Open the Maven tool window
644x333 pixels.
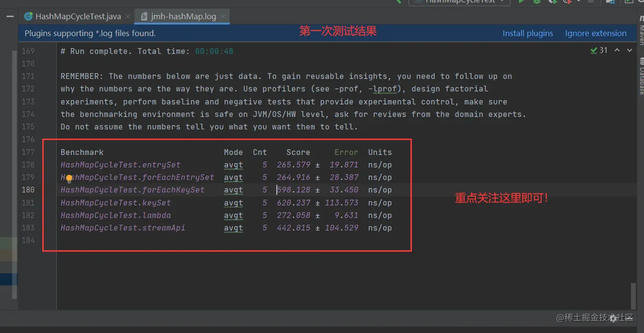pos(641,30)
